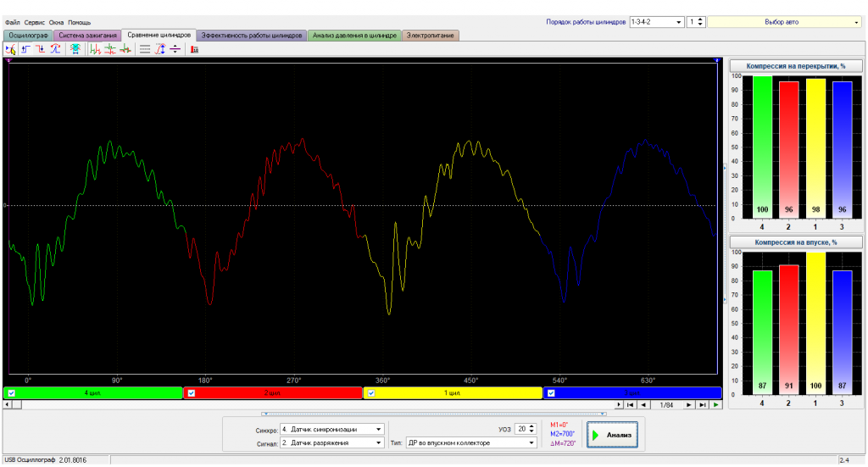Screen dimensions: 868x467
Task: Click the yellow bar showing 100 in intake compression
Action: coord(815,324)
